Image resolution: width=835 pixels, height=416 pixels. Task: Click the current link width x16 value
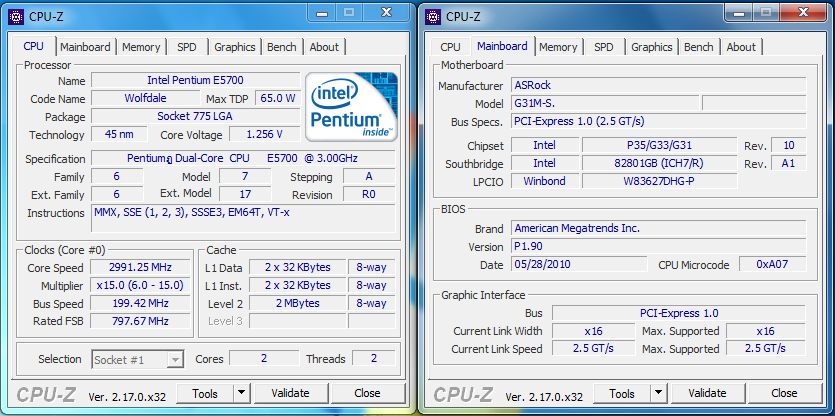tap(593, 331)
